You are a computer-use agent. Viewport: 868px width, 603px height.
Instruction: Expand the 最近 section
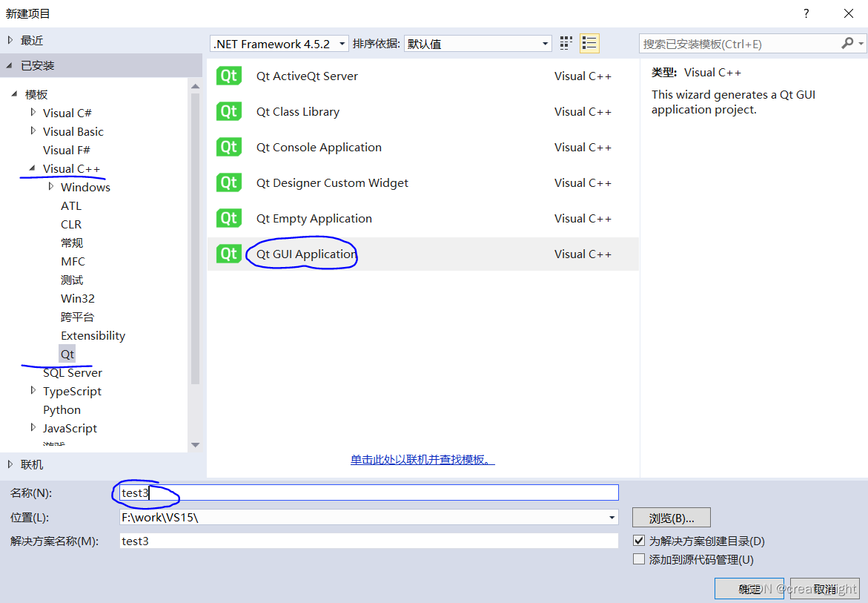click(x=10, y=40)
